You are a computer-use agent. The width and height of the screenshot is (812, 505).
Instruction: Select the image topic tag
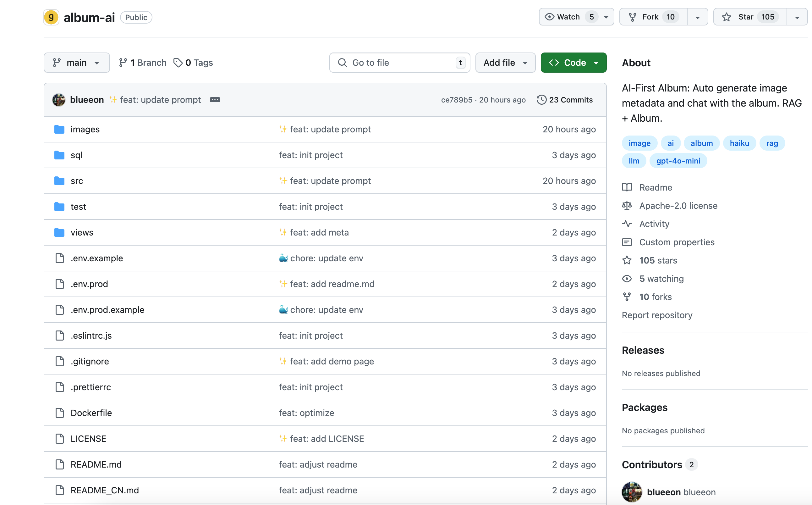(639, 143)
